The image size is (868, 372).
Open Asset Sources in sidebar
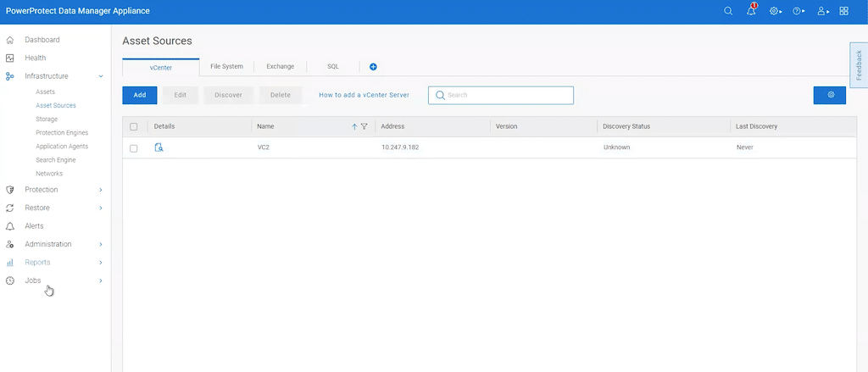point(56,105)
